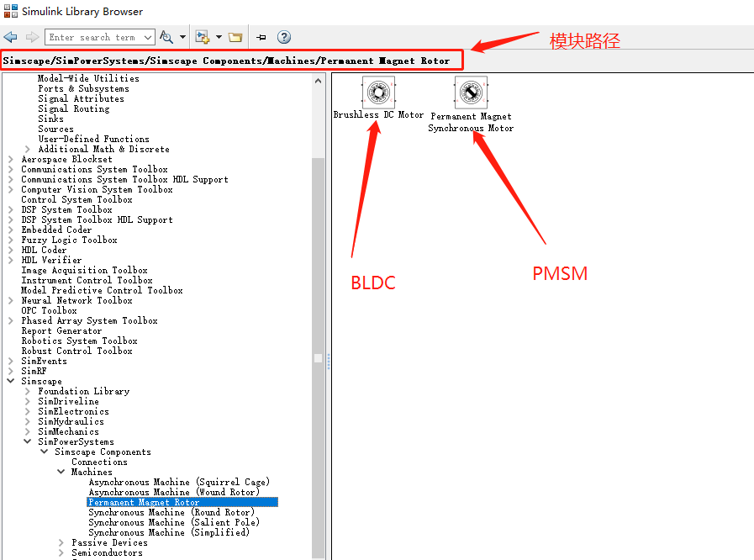Select Synchronous Machine (Salient Pole)
Viewport: 754px width, 560px height.
[x=174, y=522]
